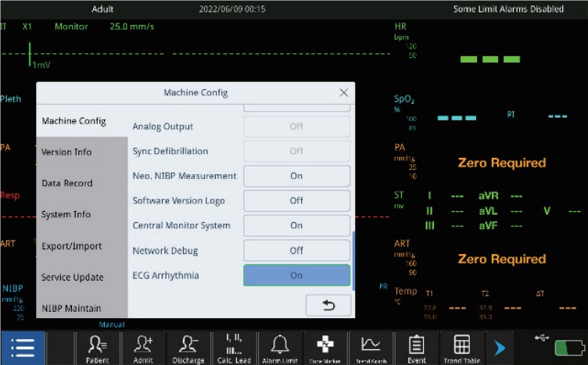Toggle ECG Arrhythmia setting
Viewport: 588px width, 365px height.
click(296, 275)
